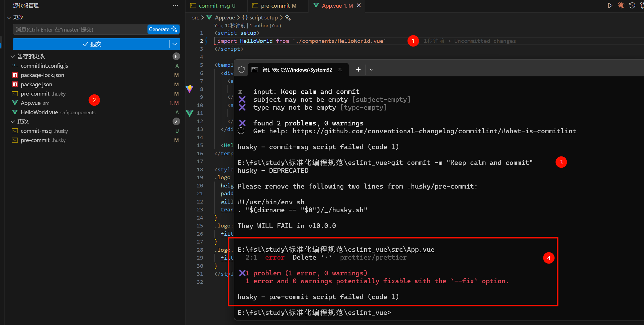Close the App.vue editor tab
The width and height of the screenshot is (644, 325).
[359, 6]
